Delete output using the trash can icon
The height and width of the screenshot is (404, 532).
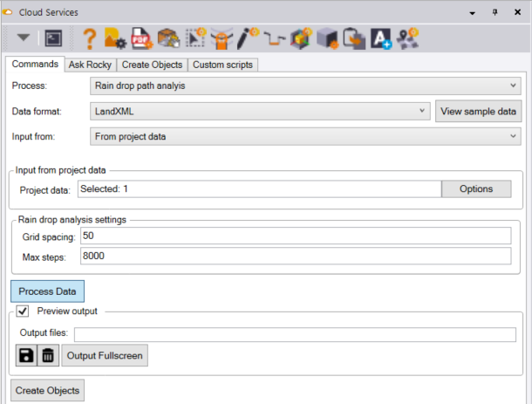click(x=48, y=355)
